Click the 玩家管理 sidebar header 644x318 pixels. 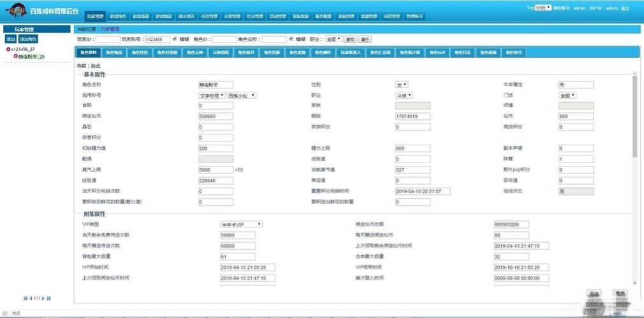37,29
